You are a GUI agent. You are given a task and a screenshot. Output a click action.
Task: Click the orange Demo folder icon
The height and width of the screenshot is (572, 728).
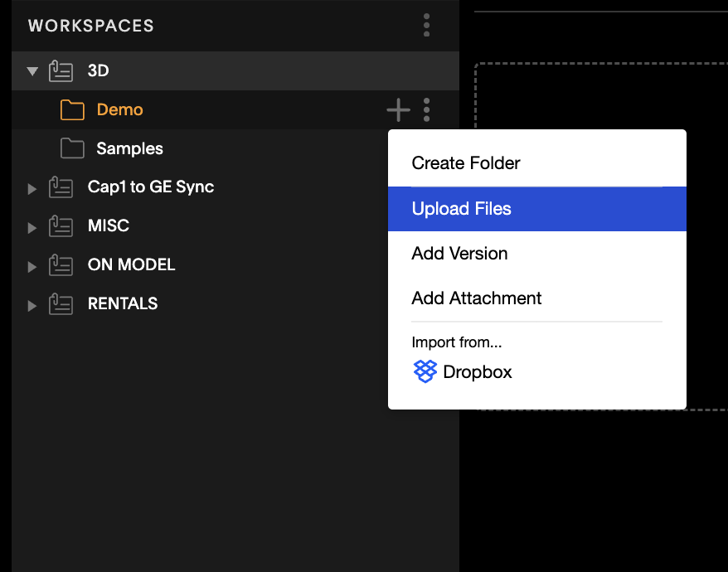72,110
